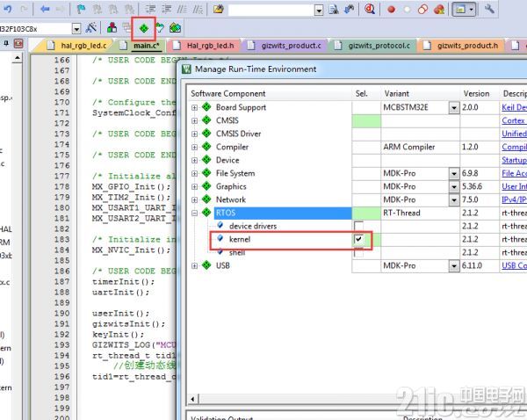This screenshot has width=527, height=420.
Task: Open the Pack Installer icon
Action: pyautogui.click(x=175, y=28)
